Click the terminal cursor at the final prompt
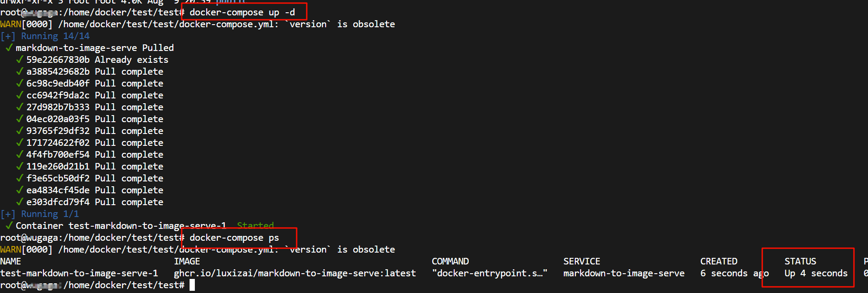Screen dimensions: 868x293 192,285
